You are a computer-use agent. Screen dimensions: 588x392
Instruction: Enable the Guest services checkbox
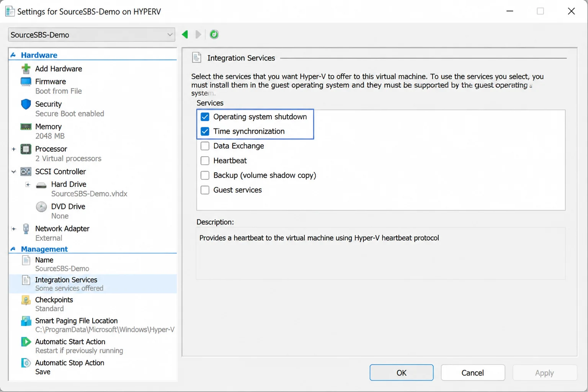pos(205,190)
